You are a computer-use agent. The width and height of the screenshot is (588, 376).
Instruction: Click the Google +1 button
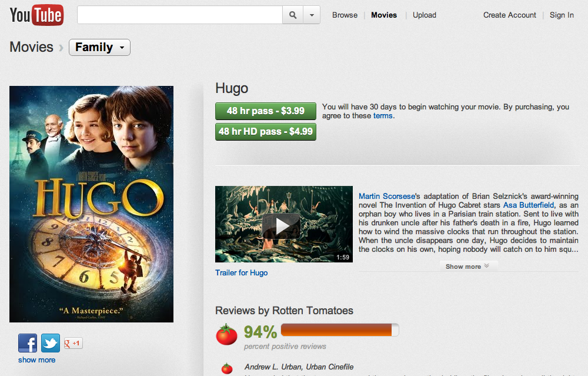[x=73, y=343]
